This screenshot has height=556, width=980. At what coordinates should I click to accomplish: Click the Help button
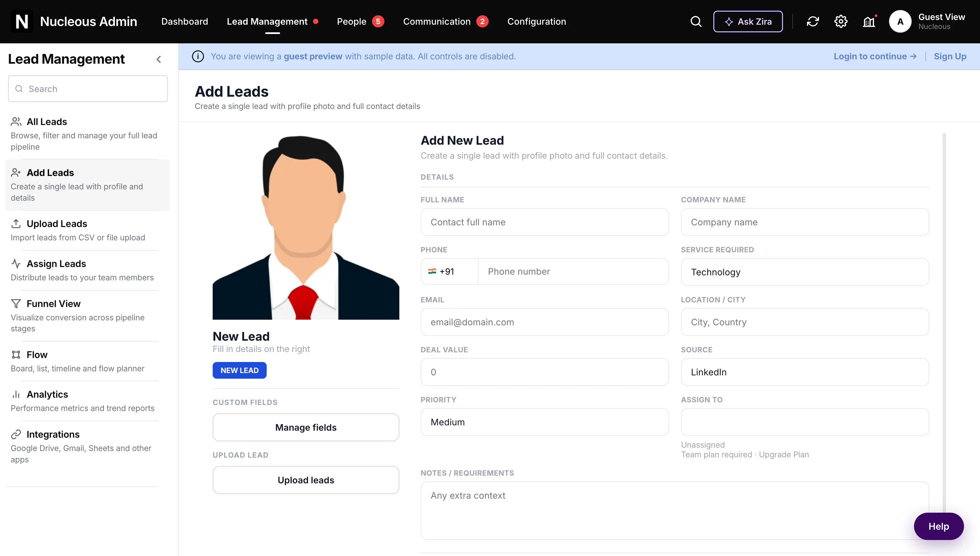tap(938, 526)
